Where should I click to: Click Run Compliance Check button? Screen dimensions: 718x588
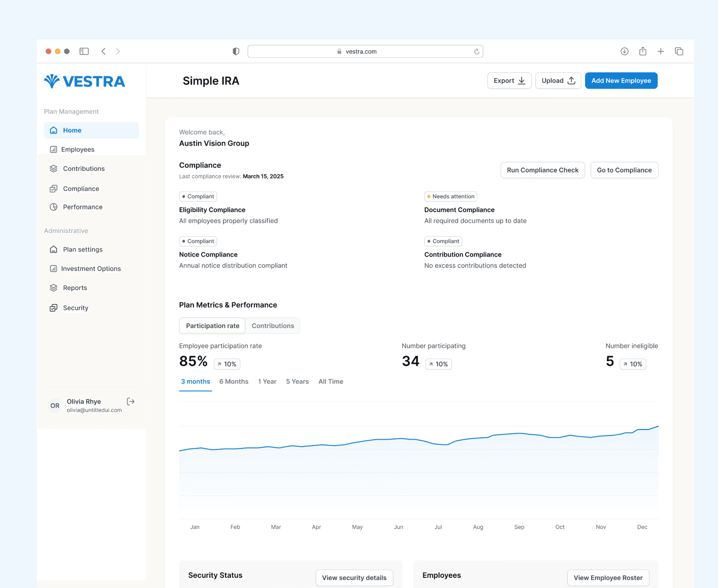(x=543, y=170)
